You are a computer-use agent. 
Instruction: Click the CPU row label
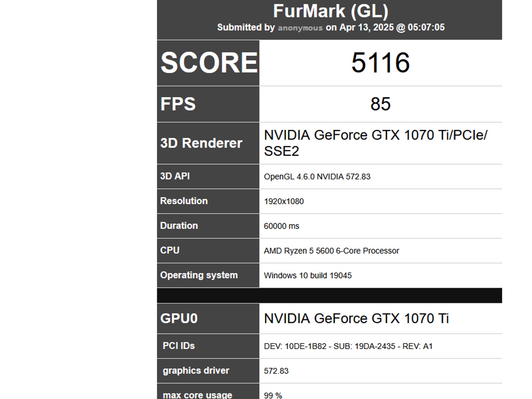(x=170, y=250)
